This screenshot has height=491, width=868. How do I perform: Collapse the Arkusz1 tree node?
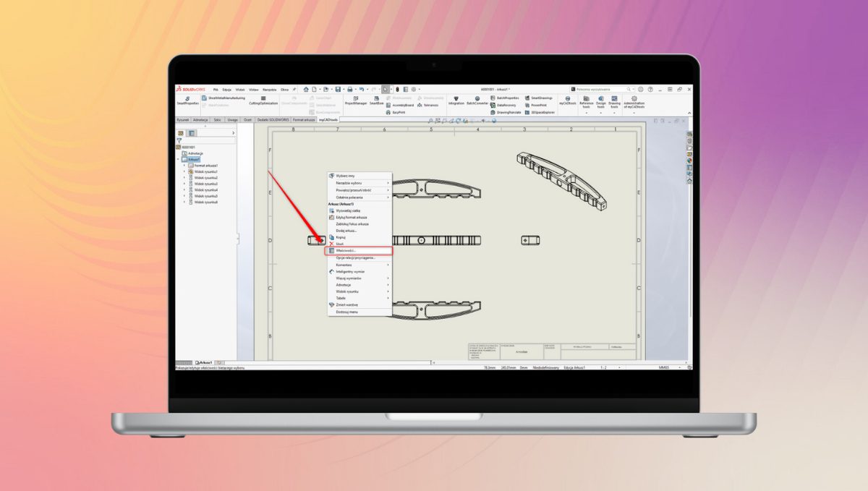point(178,158)
